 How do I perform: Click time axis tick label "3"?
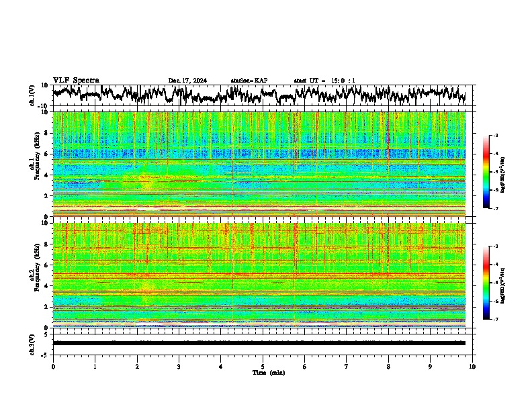point(179,367)
